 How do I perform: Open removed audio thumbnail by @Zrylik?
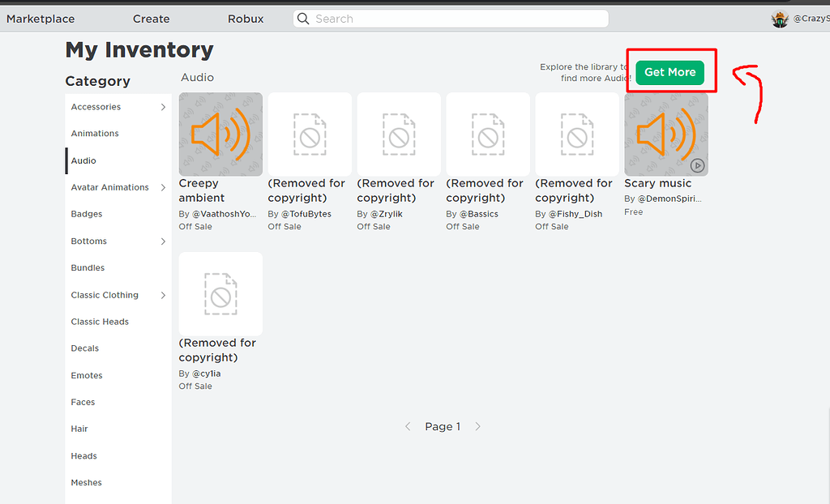(399, 135)
